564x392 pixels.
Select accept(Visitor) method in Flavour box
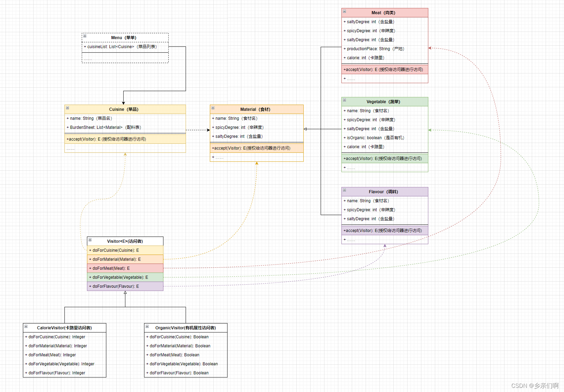[x=385, y=231]
